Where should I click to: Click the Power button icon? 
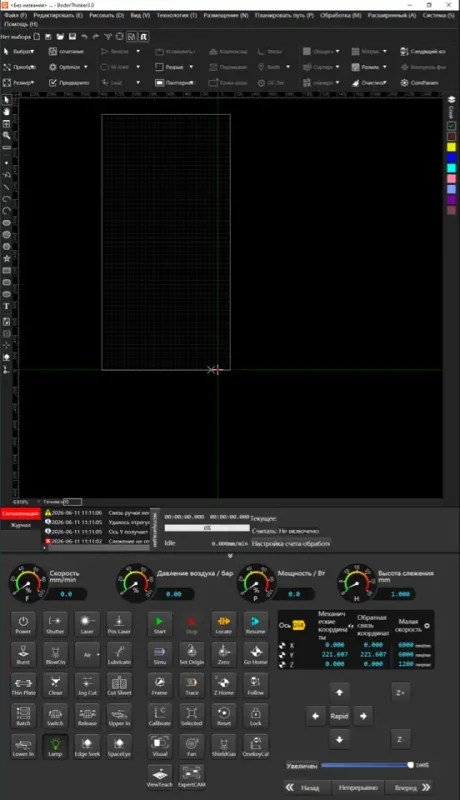[x=23, y=624]
